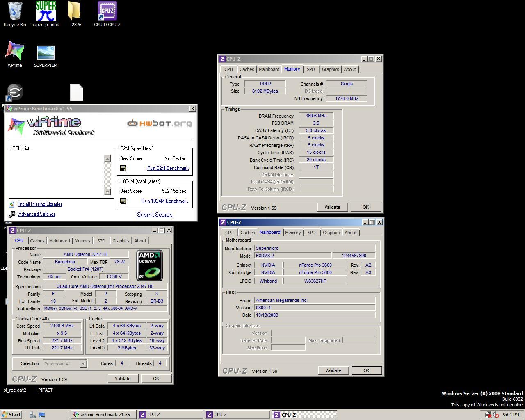Open Processor #1 selection dropdown
This screenshot has height=420, width=525.
click(x=65, y=364)
